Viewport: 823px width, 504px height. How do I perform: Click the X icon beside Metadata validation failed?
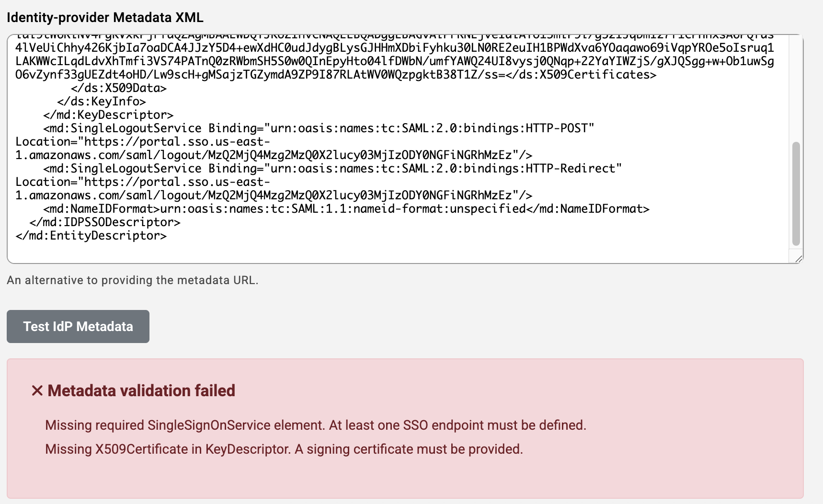click(x=37, y=391)
